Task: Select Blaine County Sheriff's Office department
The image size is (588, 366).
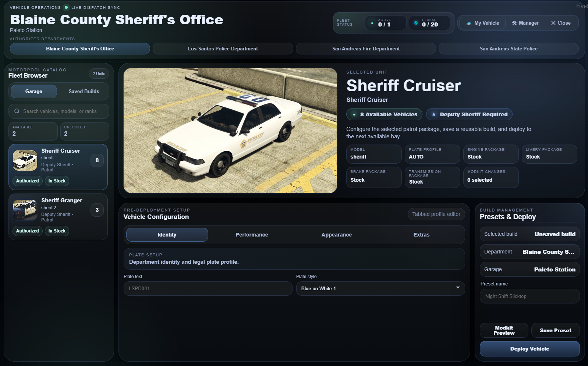Action: (x=80, y=49)
